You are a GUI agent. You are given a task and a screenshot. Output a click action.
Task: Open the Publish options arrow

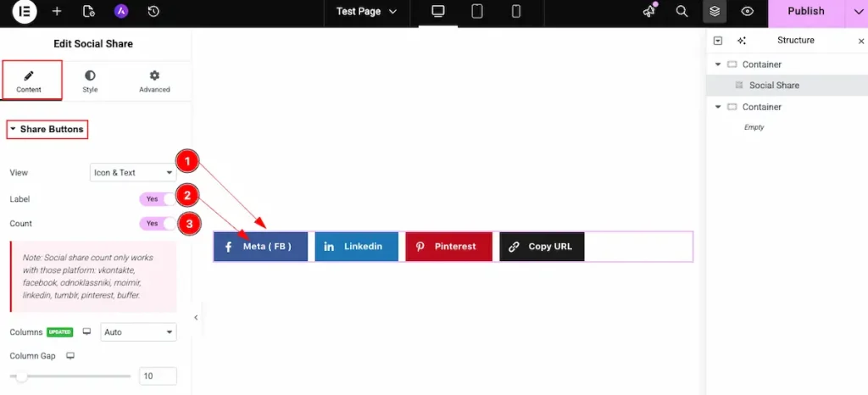coord(858,12)
